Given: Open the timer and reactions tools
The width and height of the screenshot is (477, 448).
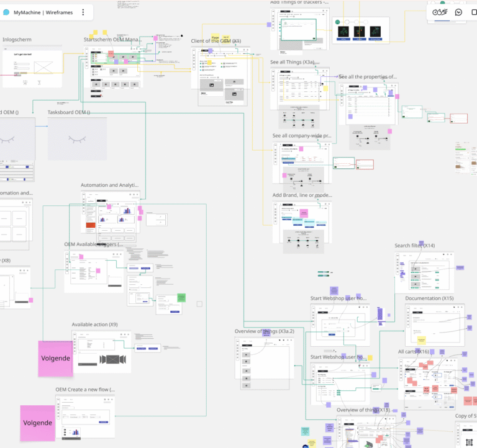Looking at the screenshot, I should [x=440, y=12].
